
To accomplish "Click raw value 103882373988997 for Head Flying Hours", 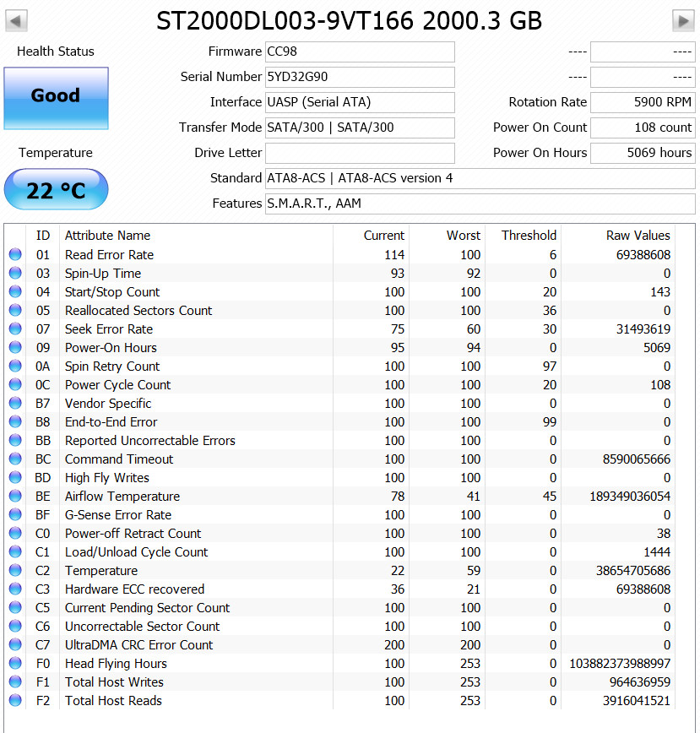I will 620,664.
